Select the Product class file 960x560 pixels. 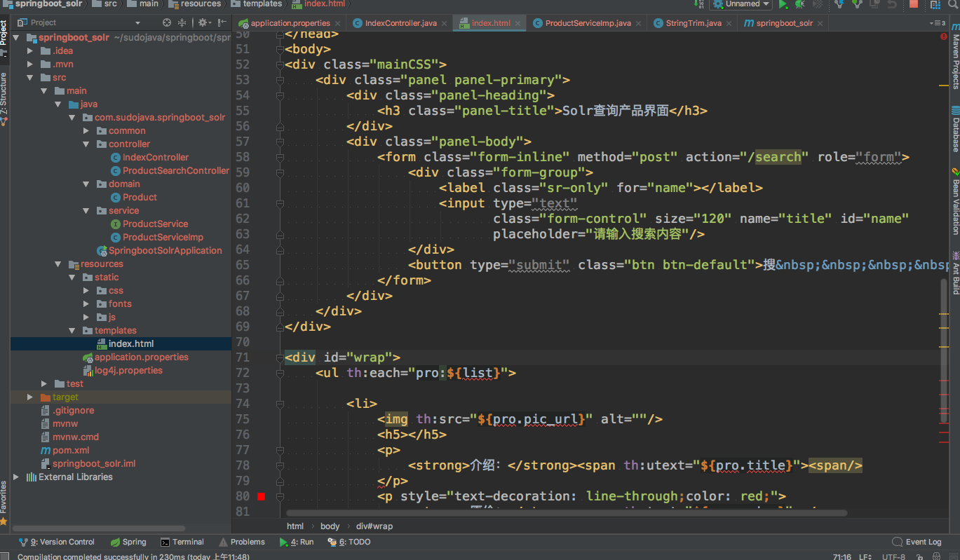click(140, 197)
